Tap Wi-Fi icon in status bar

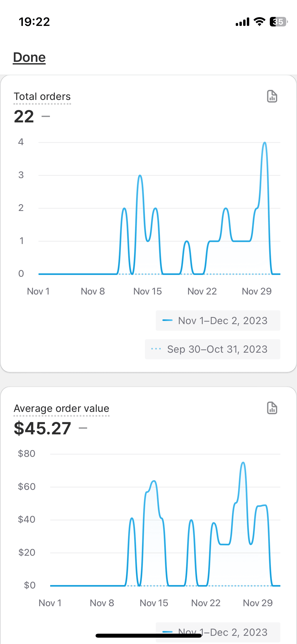click(x=260, y=22)
